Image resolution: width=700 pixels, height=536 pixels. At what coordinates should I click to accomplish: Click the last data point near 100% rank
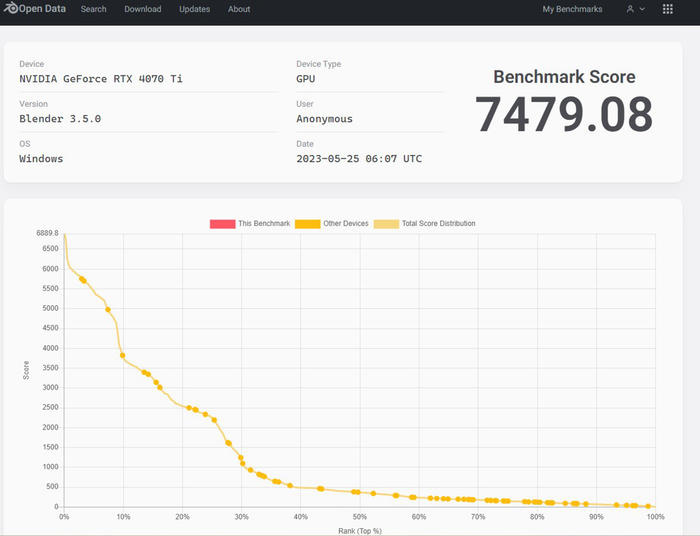click(648, 506)
